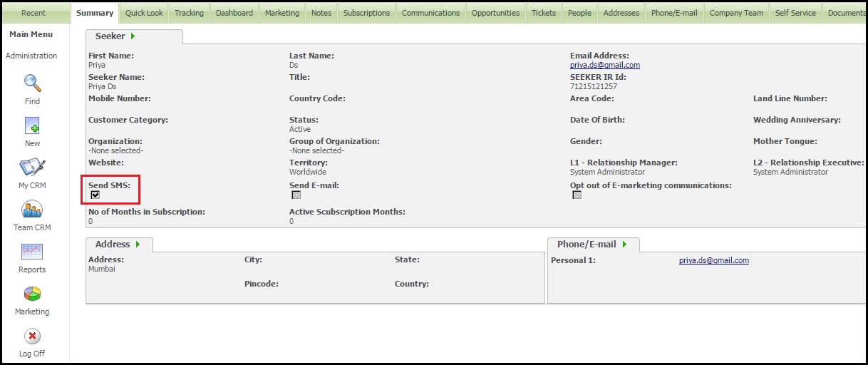
Task: Expand the Phone/E-mail panel arrow
Action: (625, 245)
